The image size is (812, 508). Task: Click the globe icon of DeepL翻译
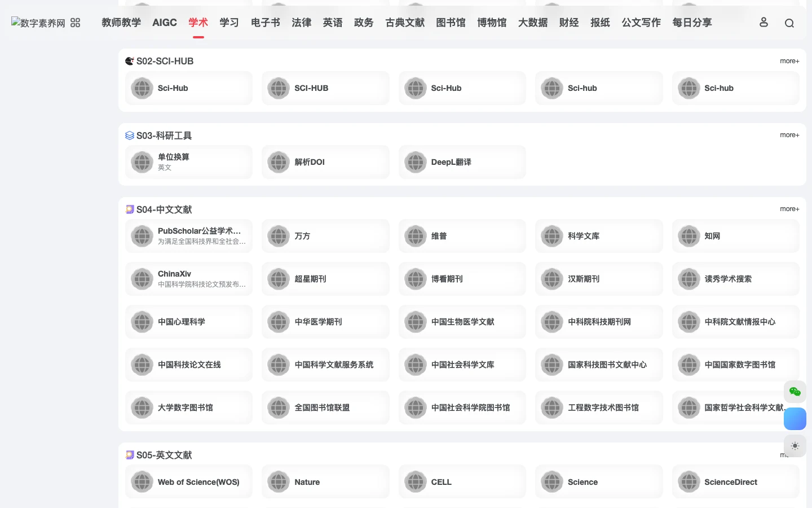[x=416, y=162]
